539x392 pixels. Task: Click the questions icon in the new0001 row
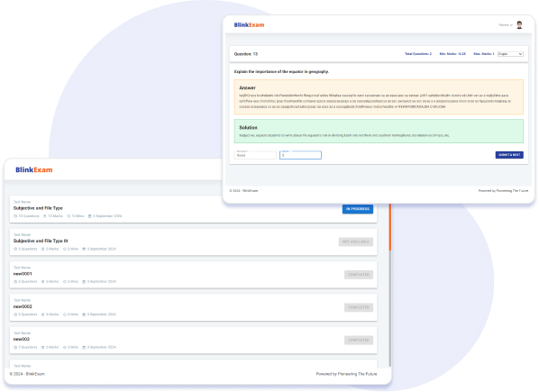click(15, 282)
